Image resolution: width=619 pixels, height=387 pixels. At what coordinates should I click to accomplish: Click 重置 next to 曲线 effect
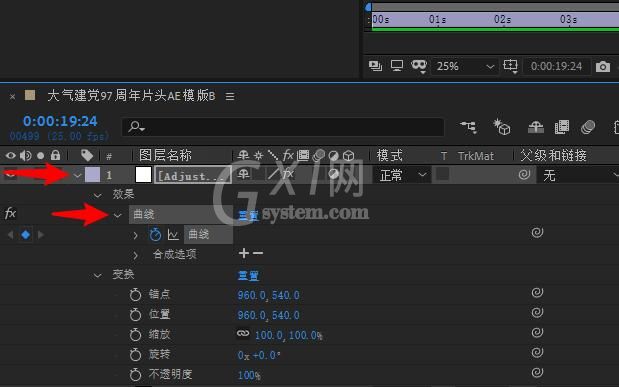coord(248,216)
